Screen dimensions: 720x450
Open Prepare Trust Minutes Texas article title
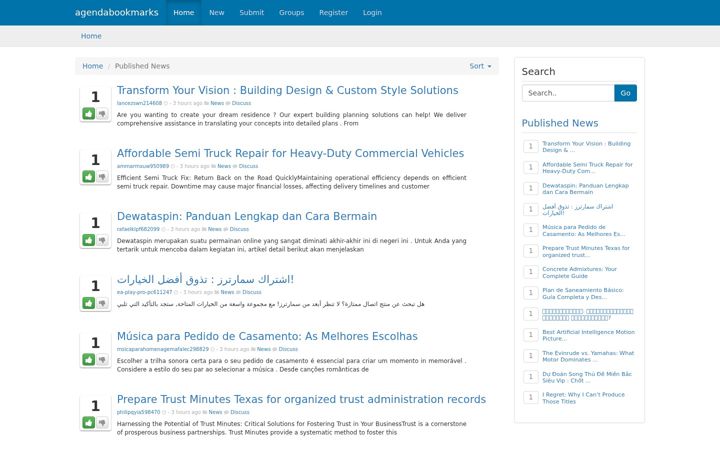click(x=301, y=399)
